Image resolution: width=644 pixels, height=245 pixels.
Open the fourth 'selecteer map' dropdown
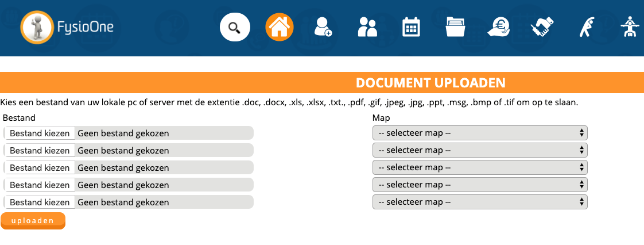point(480,185)
